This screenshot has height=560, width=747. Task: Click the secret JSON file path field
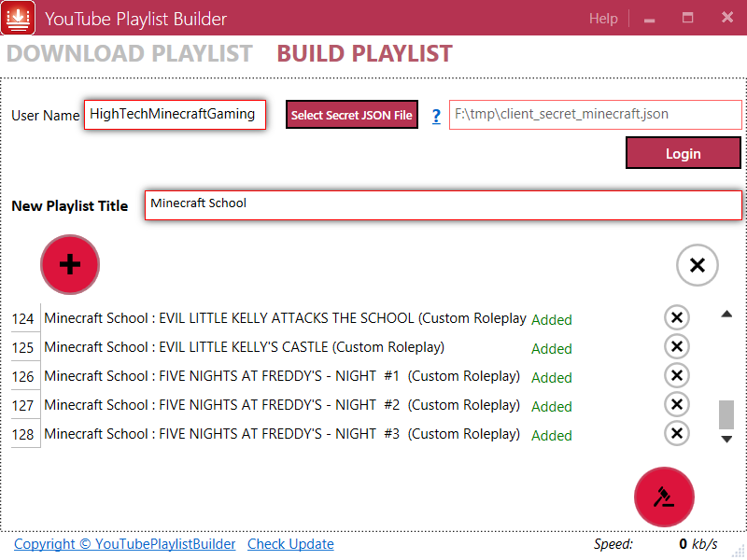click(596, 114)
